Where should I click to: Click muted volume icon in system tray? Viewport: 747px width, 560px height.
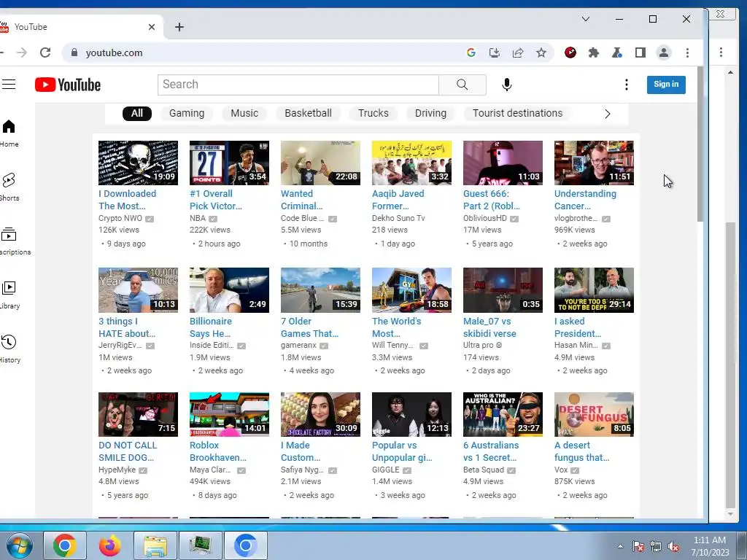tap(673, 547)
